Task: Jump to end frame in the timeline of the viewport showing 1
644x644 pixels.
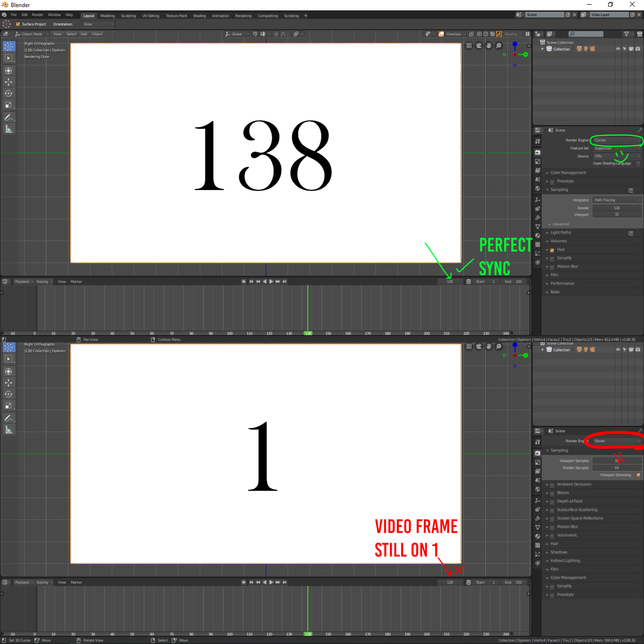Action: 284,582
